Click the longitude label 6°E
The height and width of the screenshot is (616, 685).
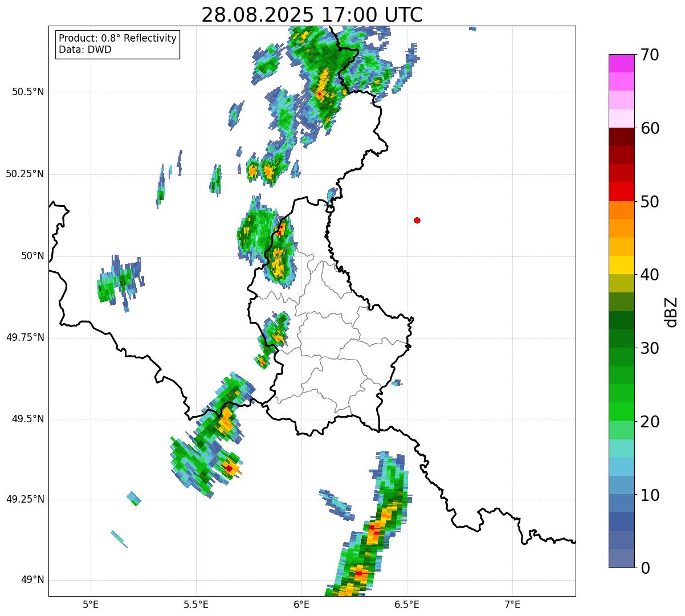[x=301, y=605]
